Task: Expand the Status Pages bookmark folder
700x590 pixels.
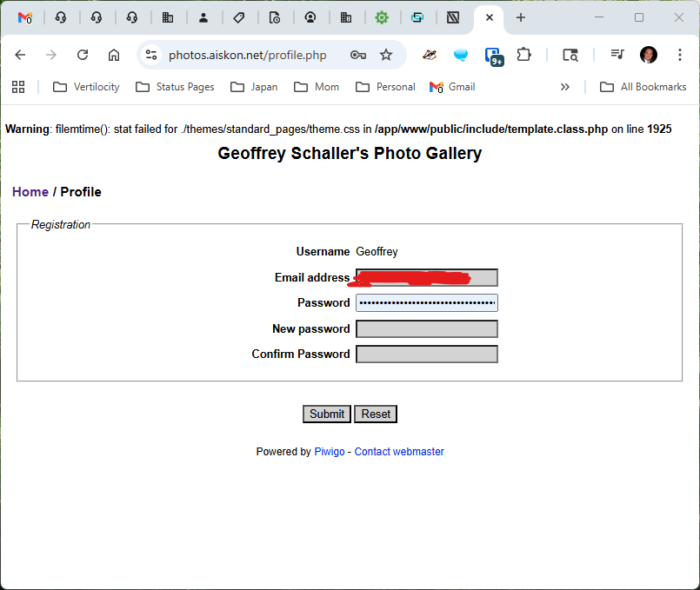Action: [x=175, y=87]
